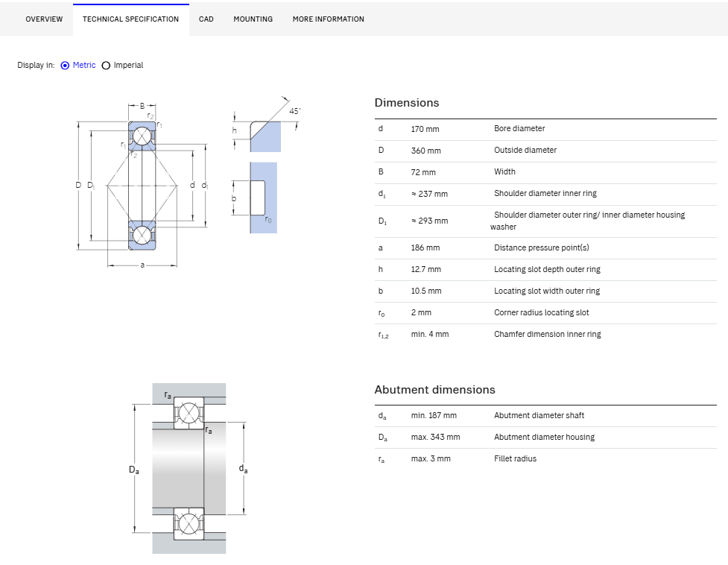Click the '186 mm' distance value
The width and height of the screenshot is (728, 565).
[425, 248]
